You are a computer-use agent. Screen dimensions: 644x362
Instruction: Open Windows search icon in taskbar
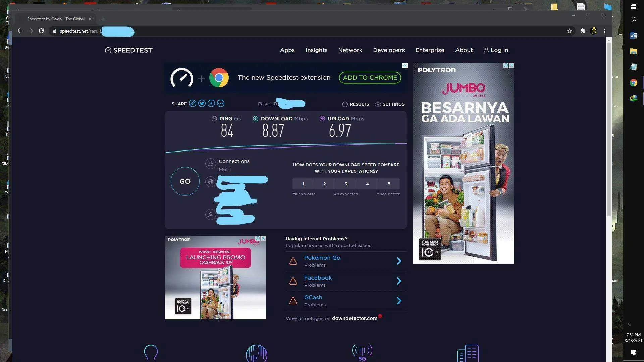point(634,20)
